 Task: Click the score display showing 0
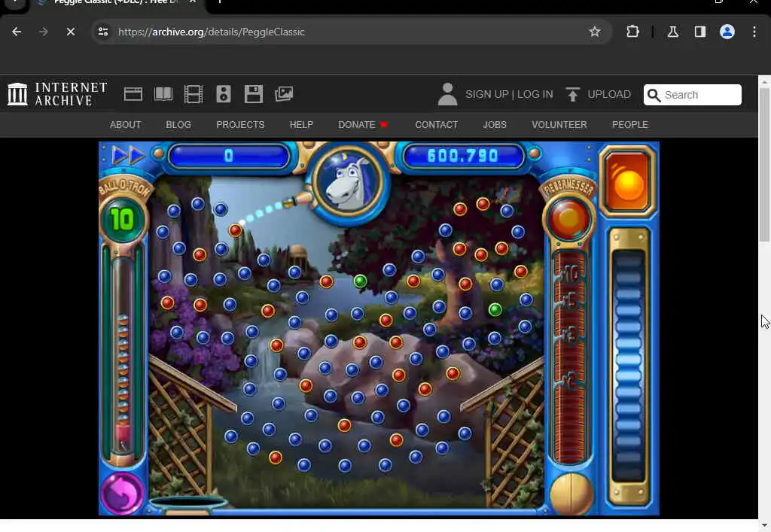[x=229, y=156]
